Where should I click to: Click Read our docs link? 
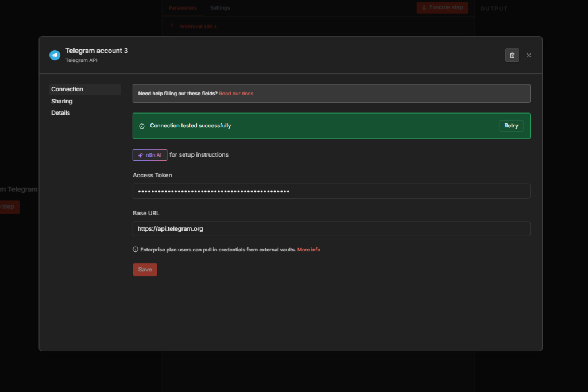click(236, 93)
